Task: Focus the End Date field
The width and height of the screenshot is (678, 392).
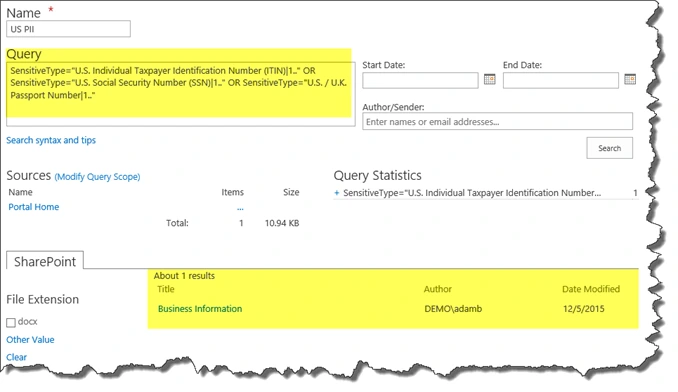Action: tap(561, 80)
